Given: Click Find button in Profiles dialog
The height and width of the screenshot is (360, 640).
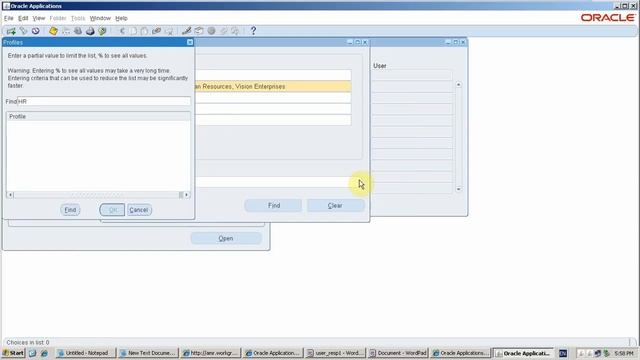Looking at the screenshot, I should tap(70, 210).
